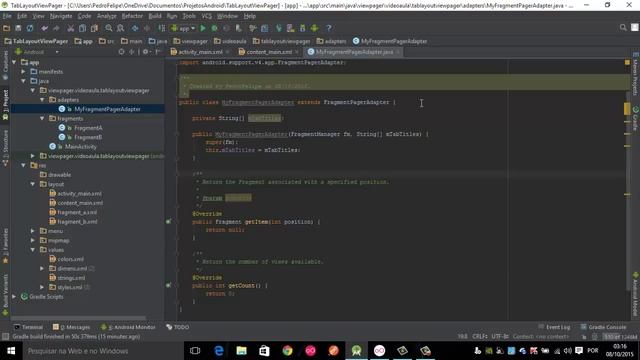Click override gutter icon beside getItem
Screen dimensions: 640x360
169,222
